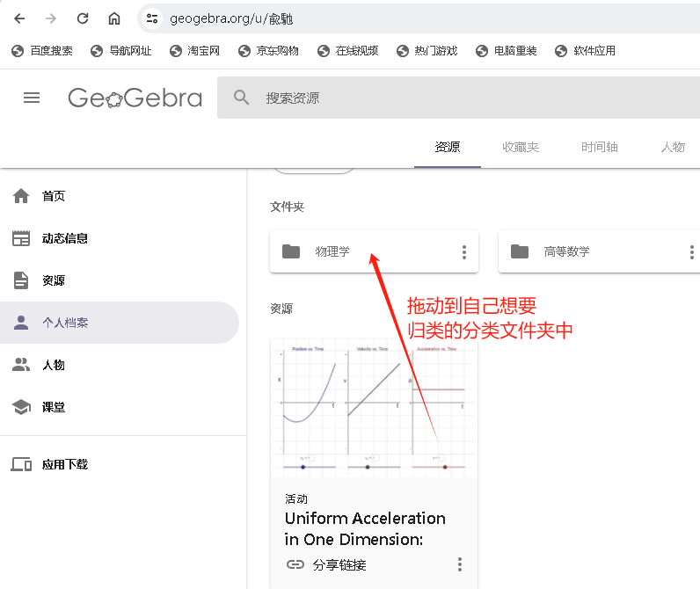Click the folder icon of 高等数学

coord(520,251)
